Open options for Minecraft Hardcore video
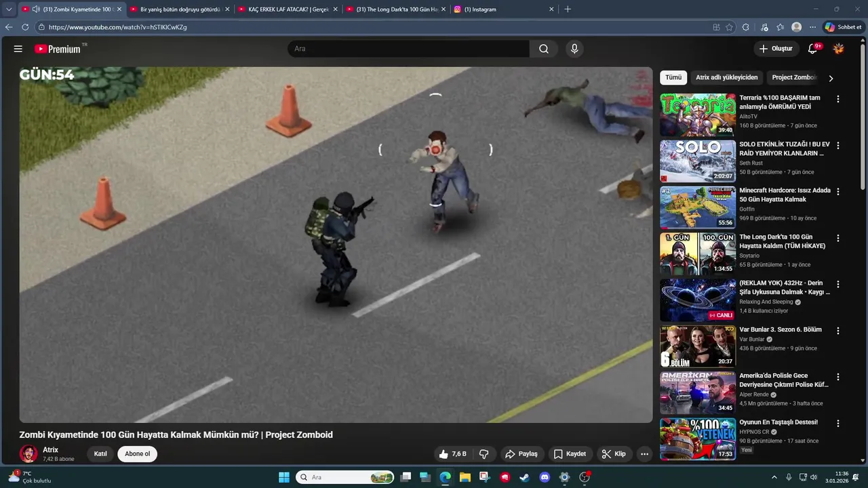Screen dimensions: 868x488 pos(838,192)
